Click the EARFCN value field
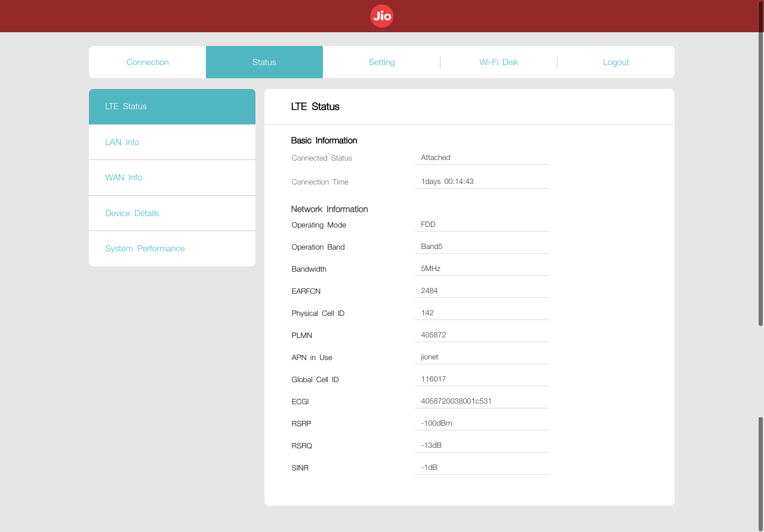The height and width of the screenshot is (532, 764). click(481, 291)
